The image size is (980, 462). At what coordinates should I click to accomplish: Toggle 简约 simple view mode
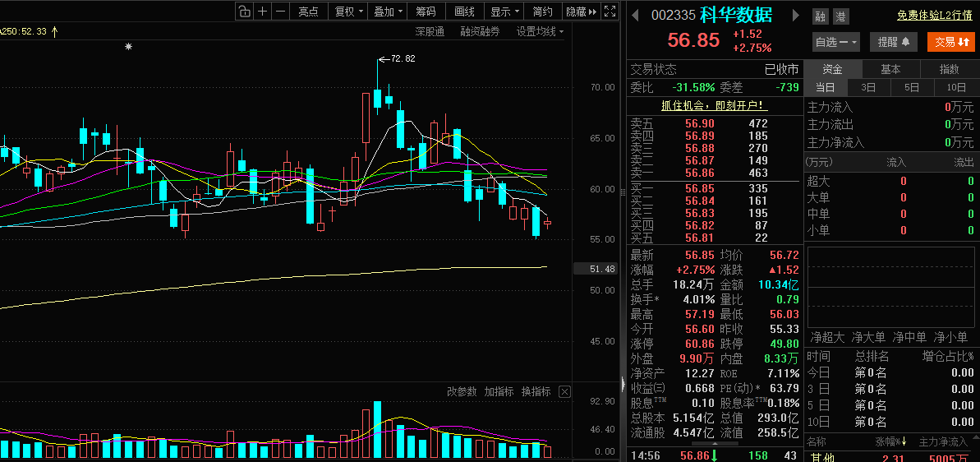pos(542,12)
